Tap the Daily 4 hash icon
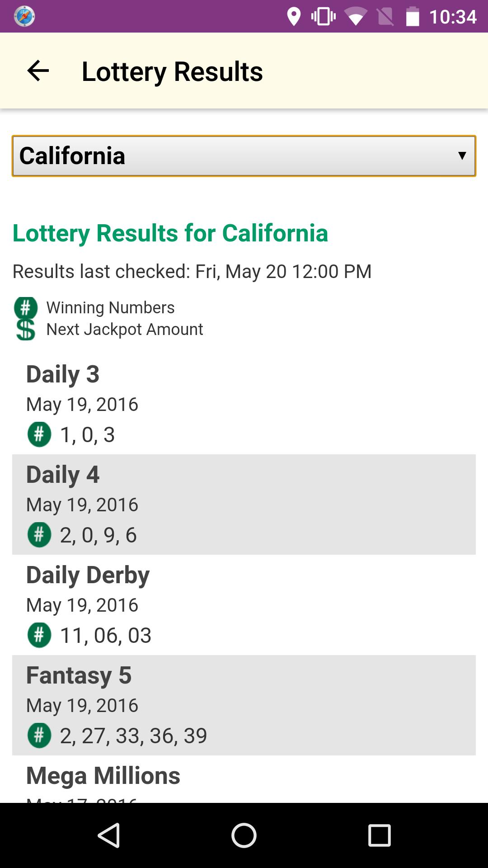Screen dimensions: 488x868 (39, 535)
